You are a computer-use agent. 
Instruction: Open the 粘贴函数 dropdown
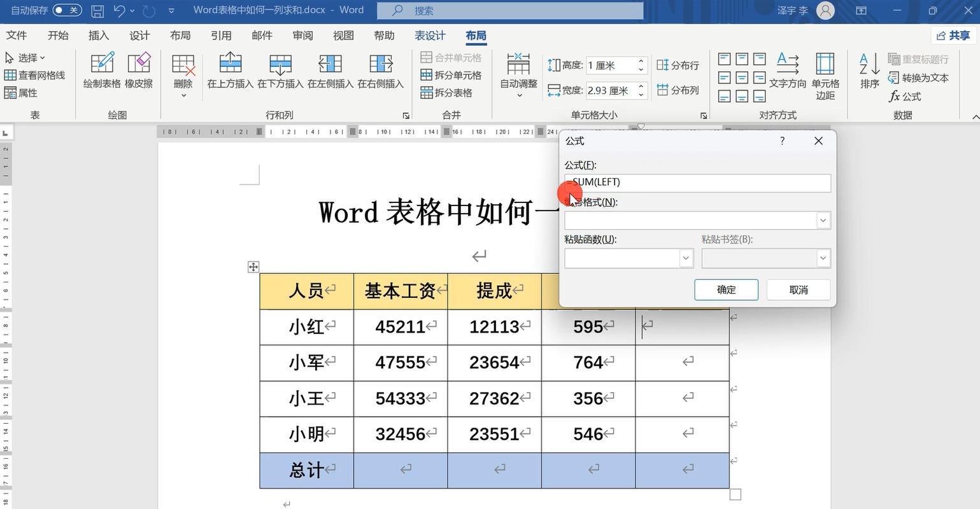click(x=686, y=258)
